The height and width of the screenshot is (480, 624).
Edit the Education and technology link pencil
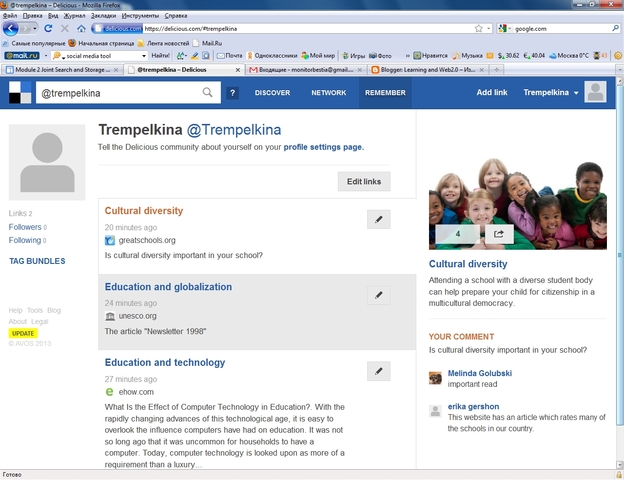378,371
